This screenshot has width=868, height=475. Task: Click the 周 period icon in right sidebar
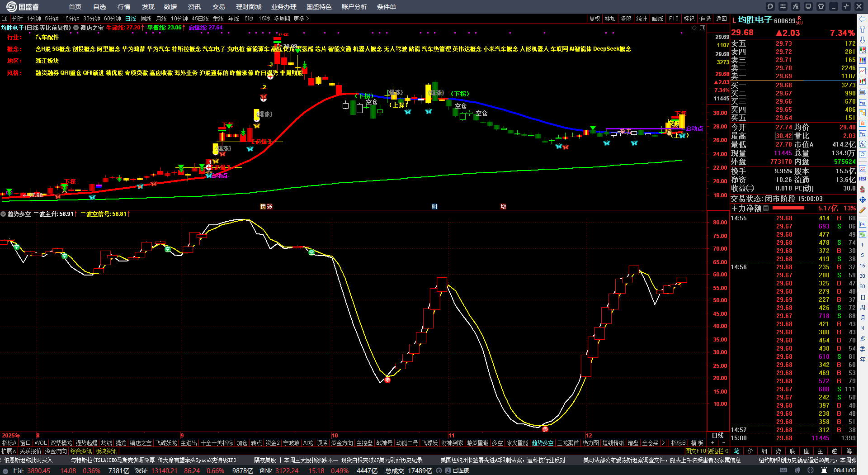point(863,308)
